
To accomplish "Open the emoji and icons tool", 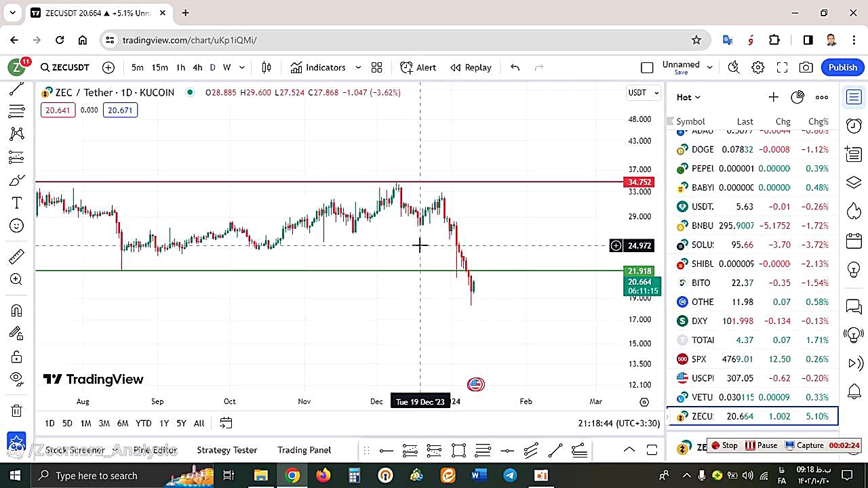I will click(x=17, y=226).
